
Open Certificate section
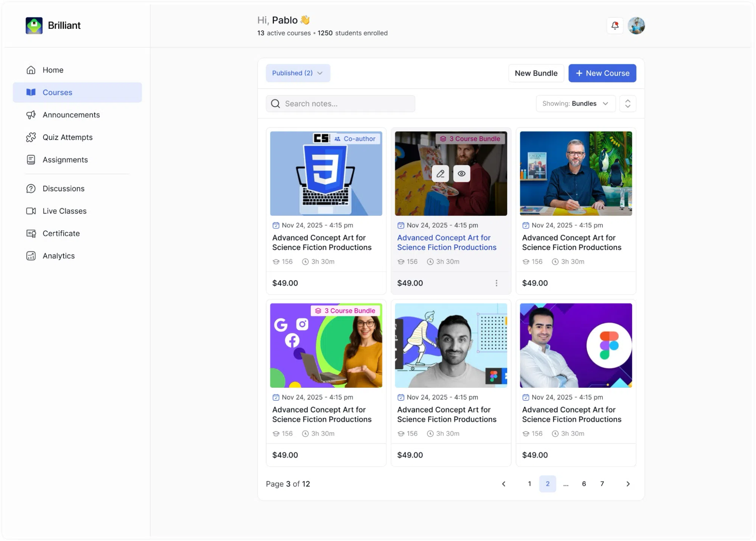pyautogui.click(x=77, y=233)
